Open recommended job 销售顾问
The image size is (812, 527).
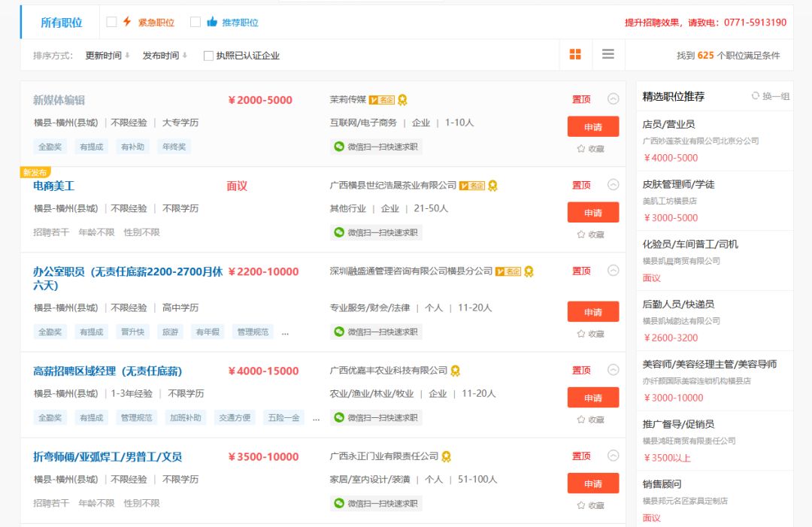662,485
